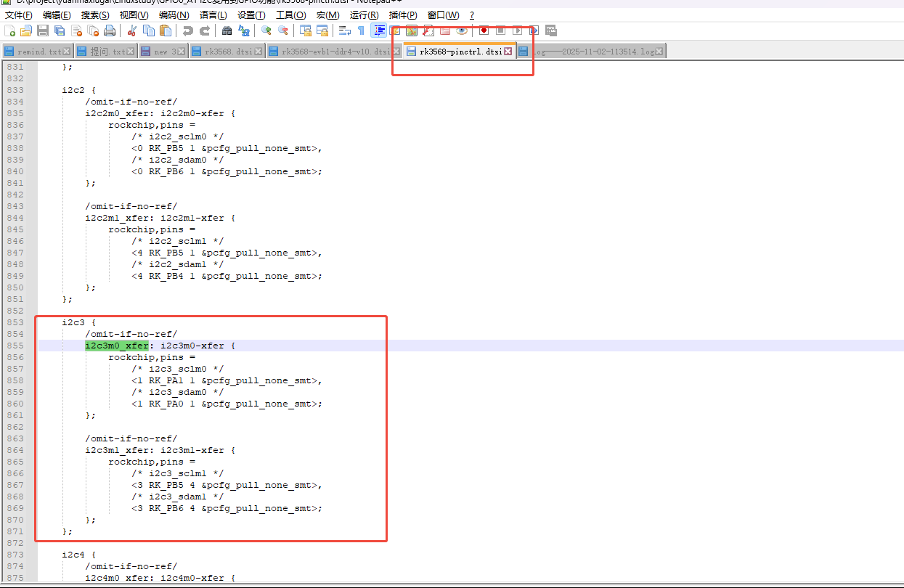Open the 视图(V) menu

134,15
